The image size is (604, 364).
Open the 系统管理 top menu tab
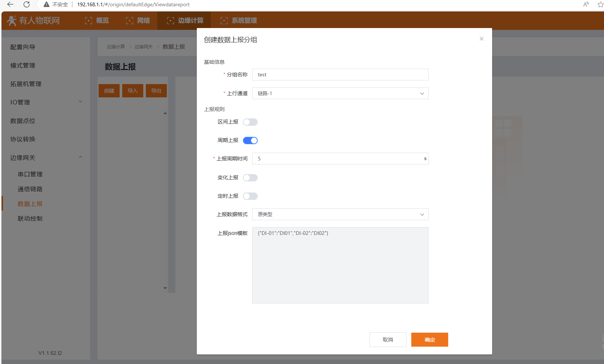pyautogui.click(x=239, y=21)
